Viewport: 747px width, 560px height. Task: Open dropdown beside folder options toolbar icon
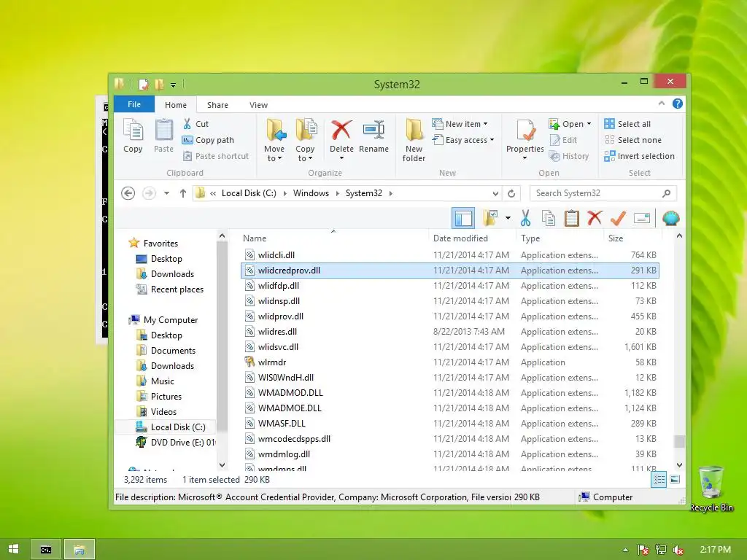coord(508,219)
